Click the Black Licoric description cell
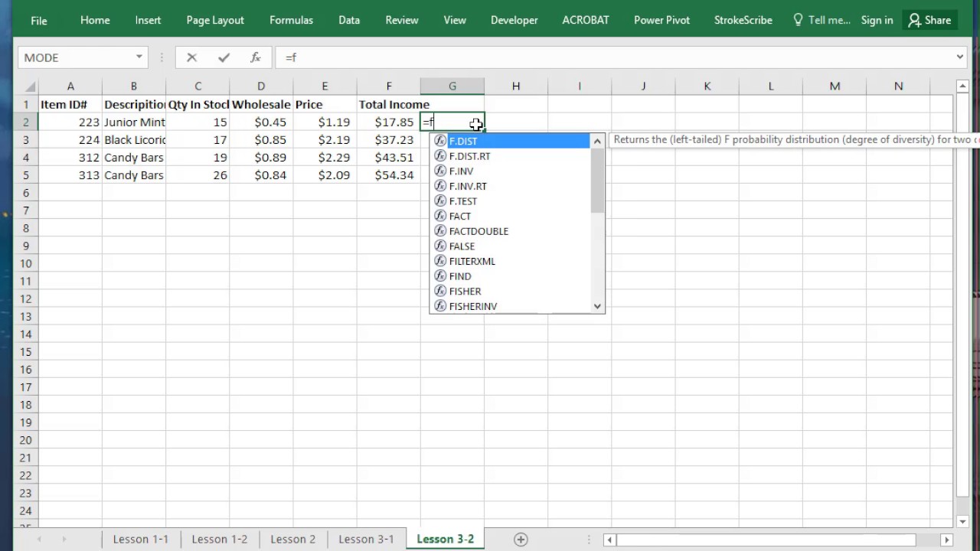The image size is (980, 551). point(134,140)
